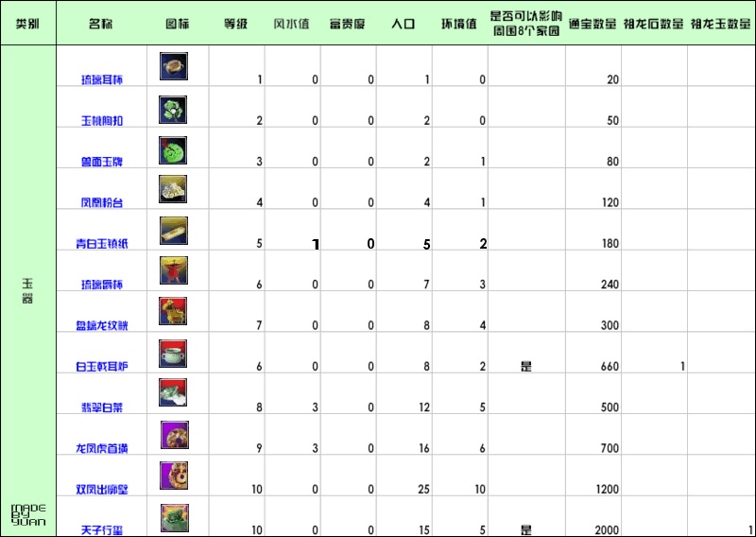This screenshot has height=537, width=756.
Task: Click the 图标 column header
Action: pos(178,24)
